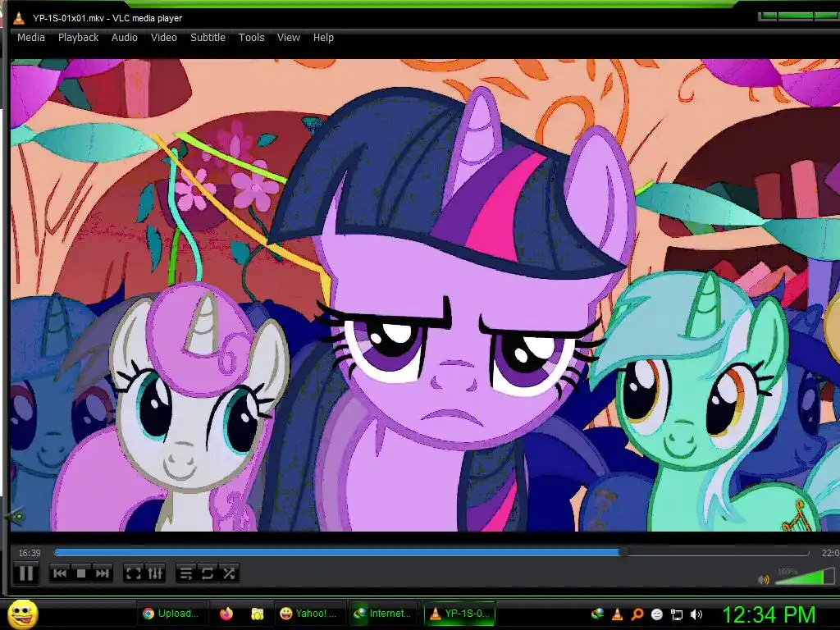Toggle the playlist view
This screenshot has width=840, height=630.
point(186,573)
